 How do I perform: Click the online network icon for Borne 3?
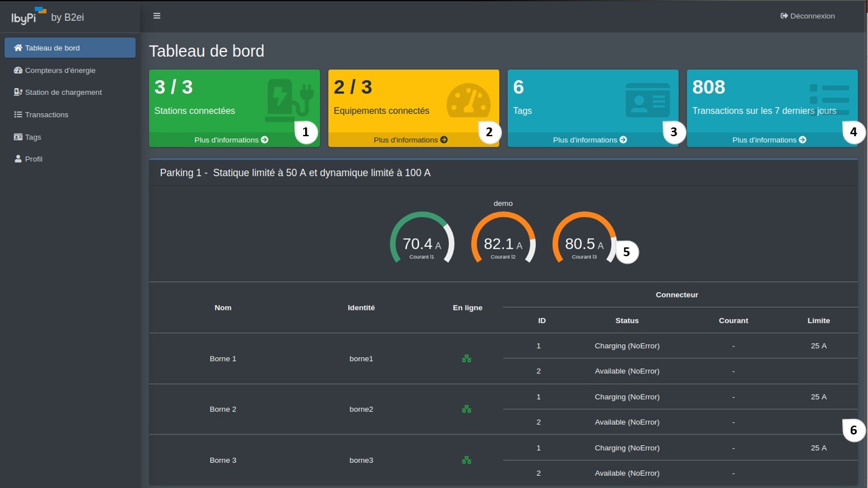coord(467,460)
